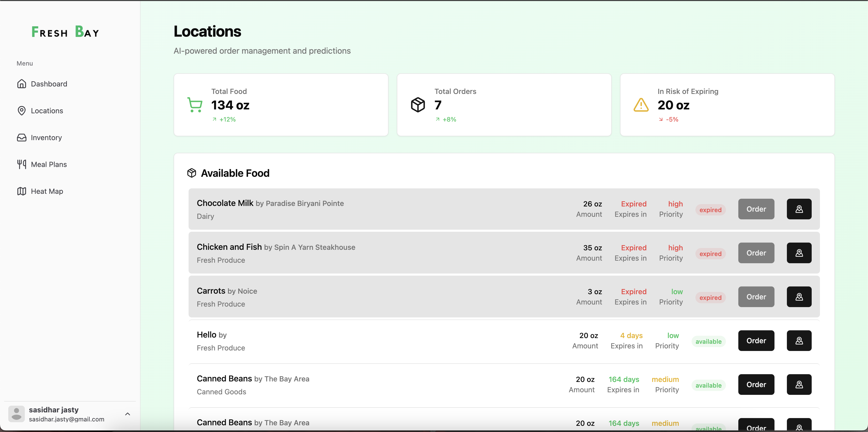The width and height of the screenshot is (868, 432).
Task: Click the Heat Map folded map icon
Action: point(21,191)
